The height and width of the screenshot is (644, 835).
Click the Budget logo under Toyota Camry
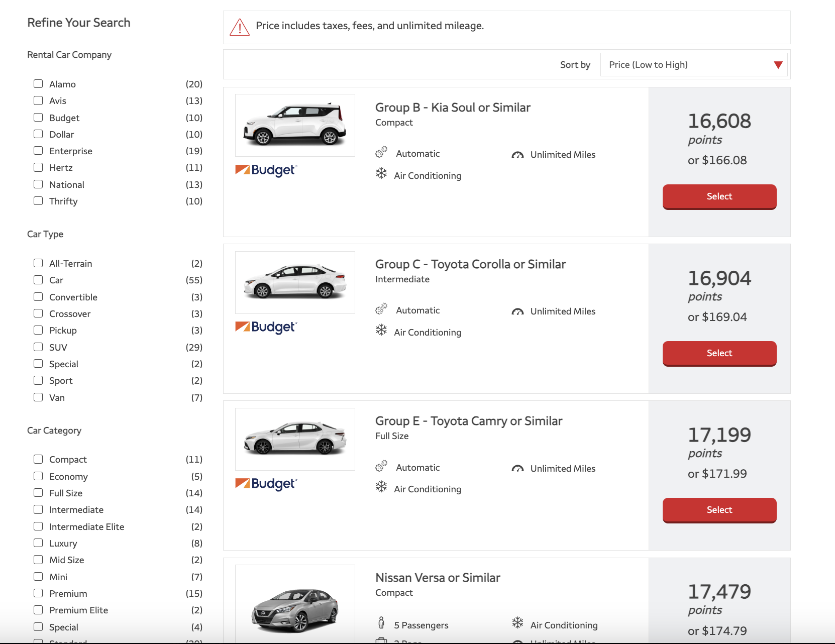pyautogui.click(x=266, y=484)
